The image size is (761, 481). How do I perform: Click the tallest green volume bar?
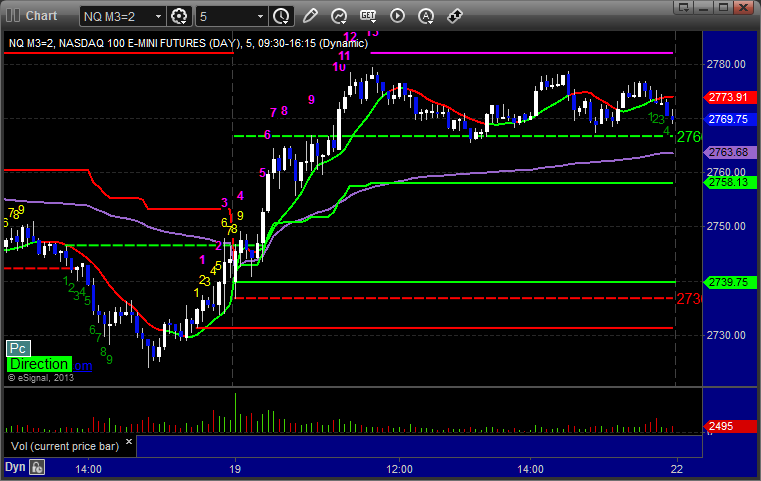[x=235, y=413]
